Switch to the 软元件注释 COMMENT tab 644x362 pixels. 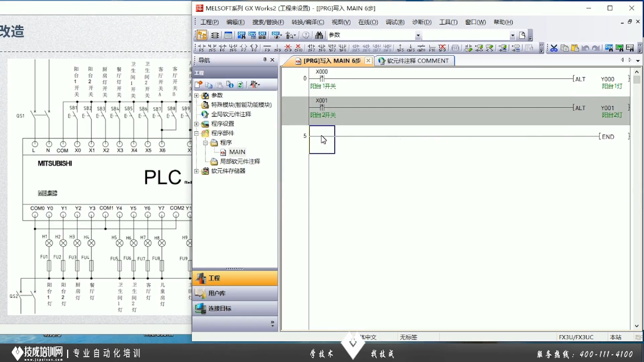[x=414, y=61]
